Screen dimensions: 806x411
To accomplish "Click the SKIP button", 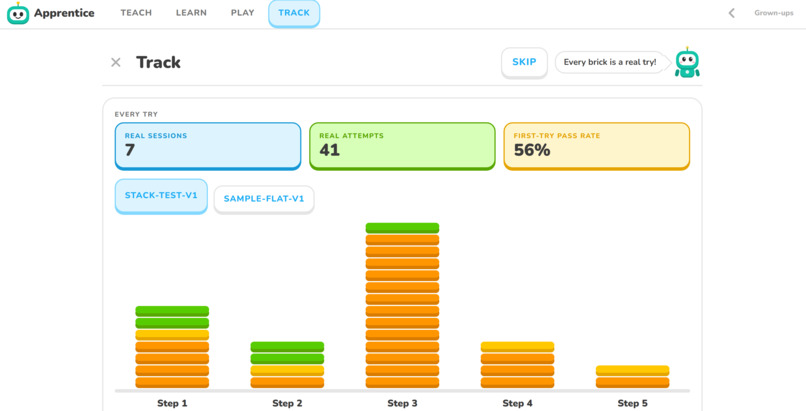I will (x=524, y=62).
